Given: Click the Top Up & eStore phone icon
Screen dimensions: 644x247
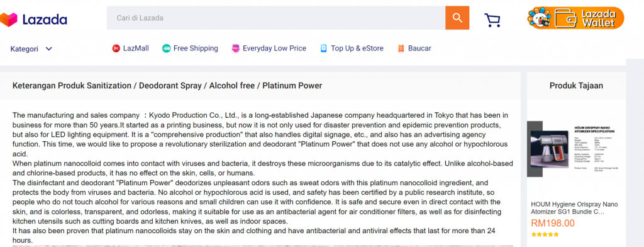Looking at the screenshot, I should tap(324, 49).
